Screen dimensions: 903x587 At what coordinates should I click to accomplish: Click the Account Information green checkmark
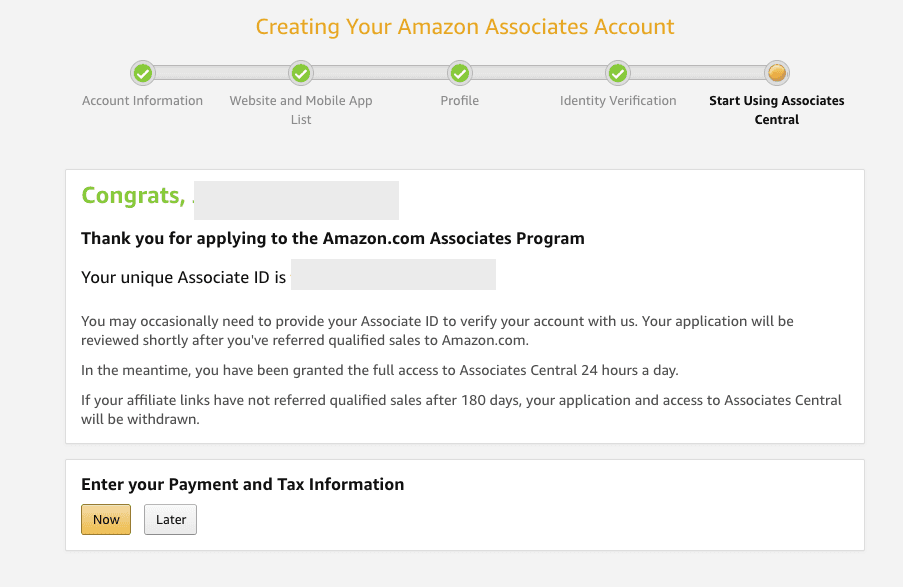(143, 73)
